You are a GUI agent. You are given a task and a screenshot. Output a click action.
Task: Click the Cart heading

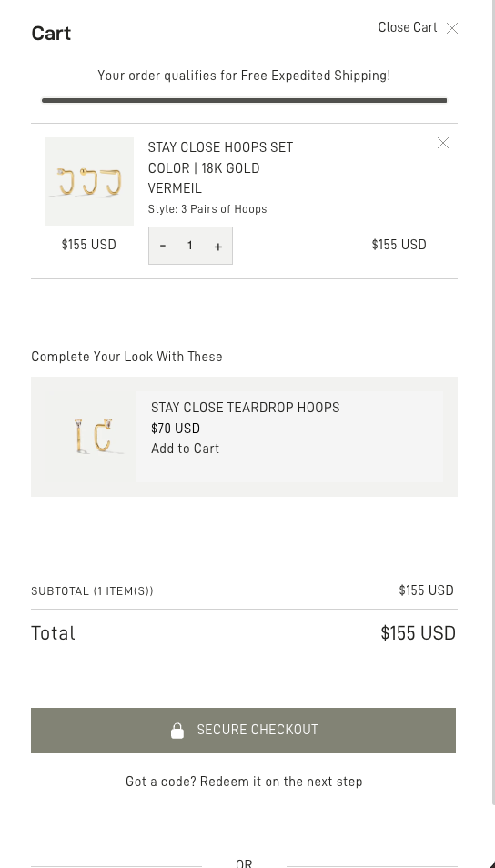pyautogui.click(x=51, y=34)
